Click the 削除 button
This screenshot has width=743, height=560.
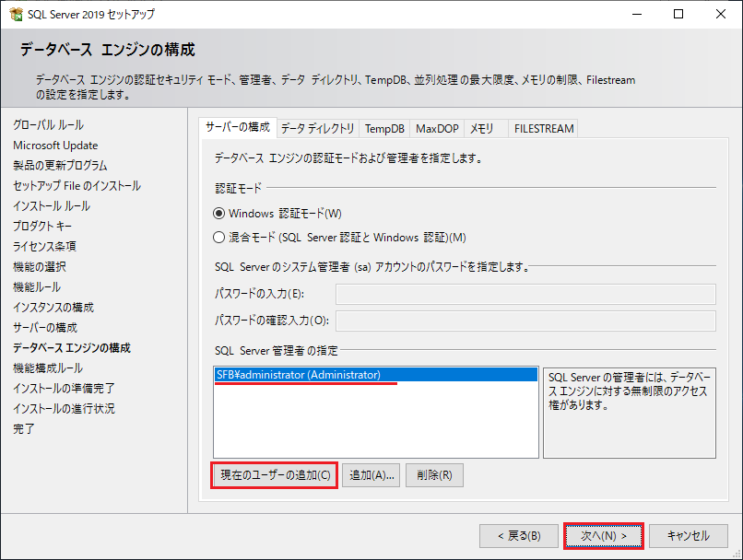click(434, 475)
